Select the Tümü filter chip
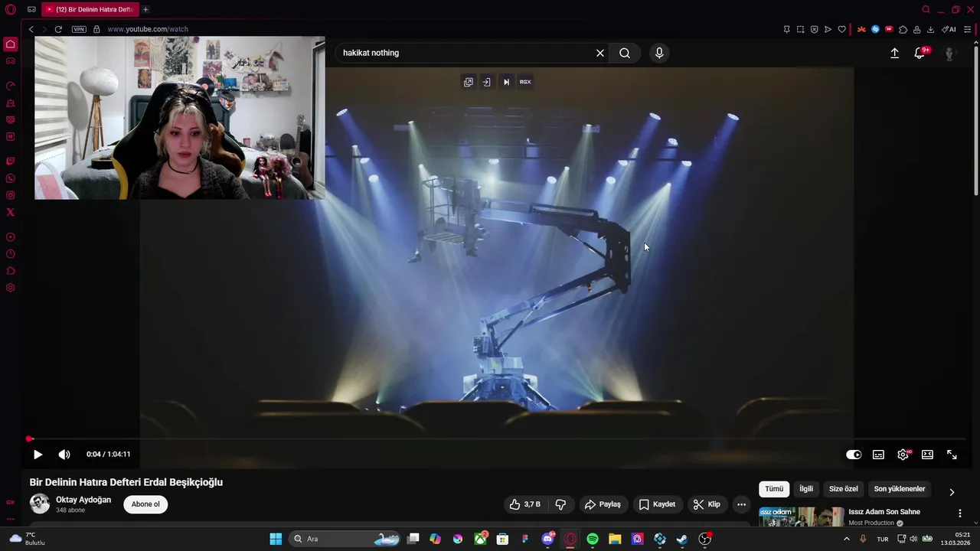Screen dimensions: 980x551 (x=774, y=489)
